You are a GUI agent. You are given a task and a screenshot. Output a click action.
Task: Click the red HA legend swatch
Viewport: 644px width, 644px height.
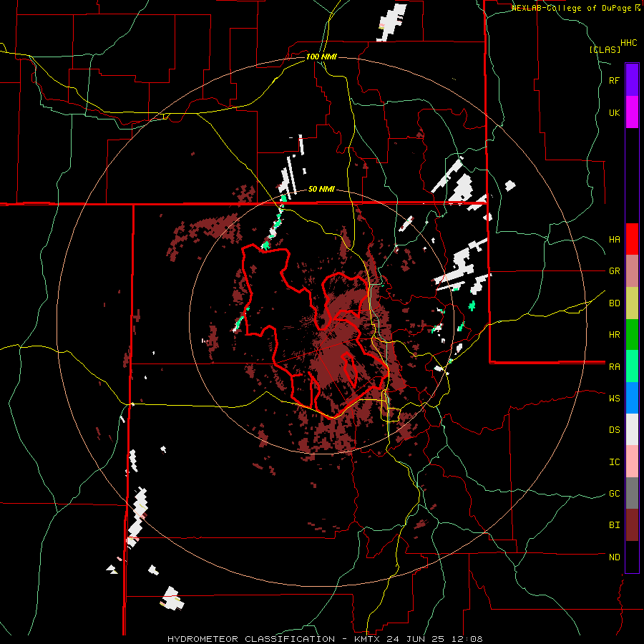tap(632, 239)
